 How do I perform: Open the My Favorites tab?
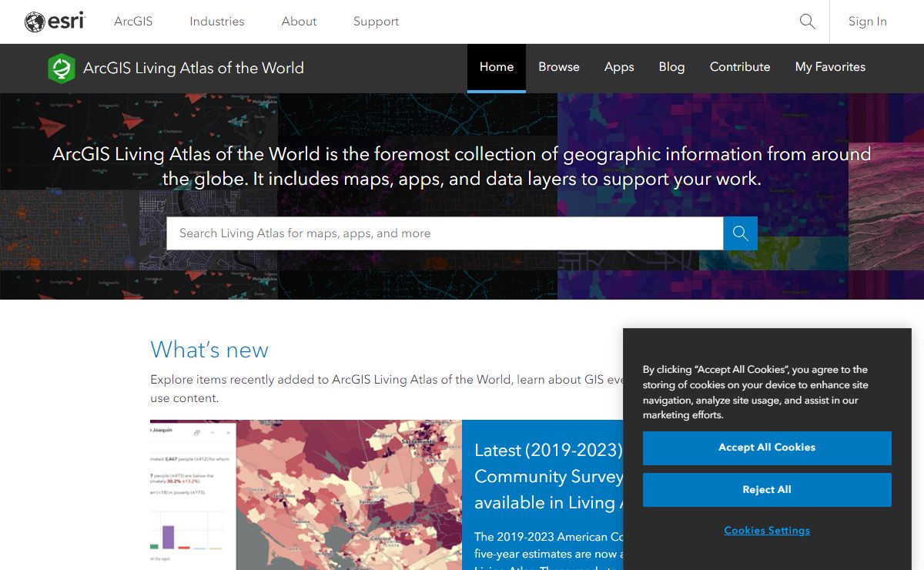pos(830,68)
